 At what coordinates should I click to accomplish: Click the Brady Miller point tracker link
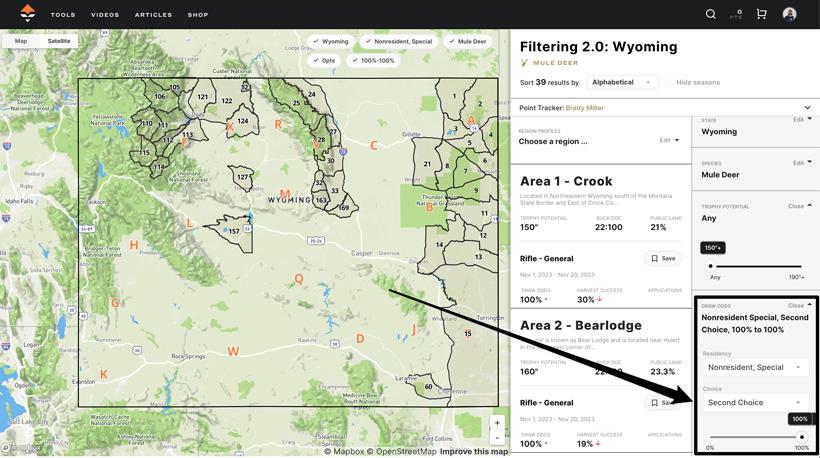tap(585, 108)
